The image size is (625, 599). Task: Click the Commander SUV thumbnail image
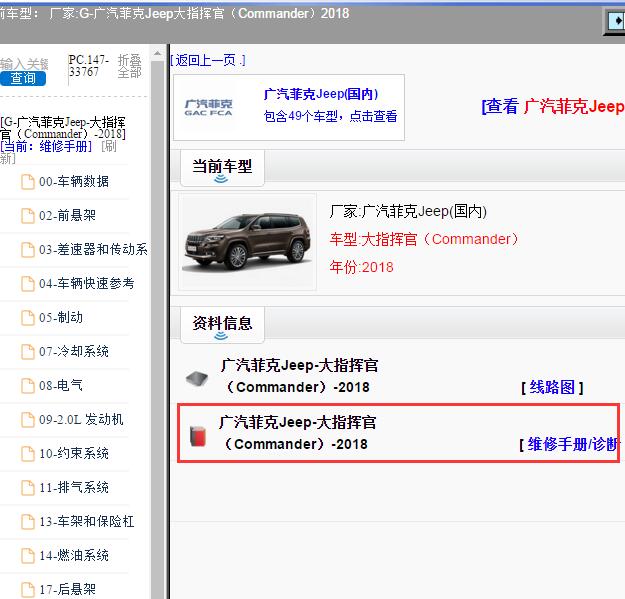coord(248,242)
